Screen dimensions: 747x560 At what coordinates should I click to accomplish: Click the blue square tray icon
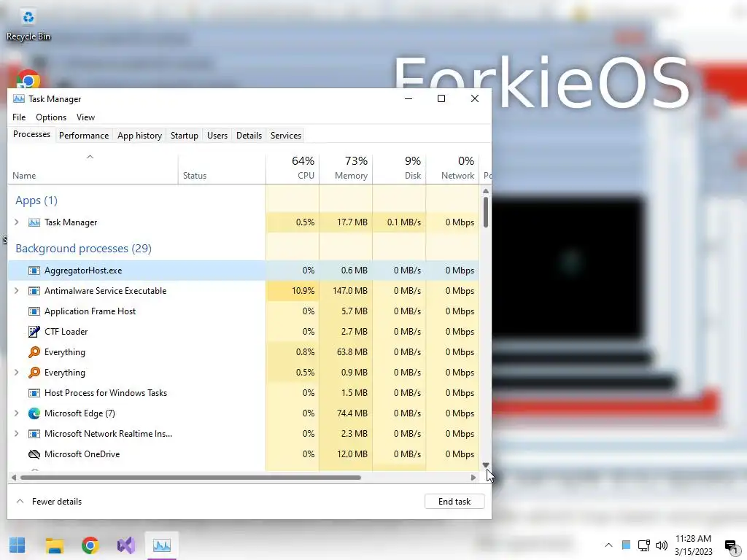click(626, 545)
